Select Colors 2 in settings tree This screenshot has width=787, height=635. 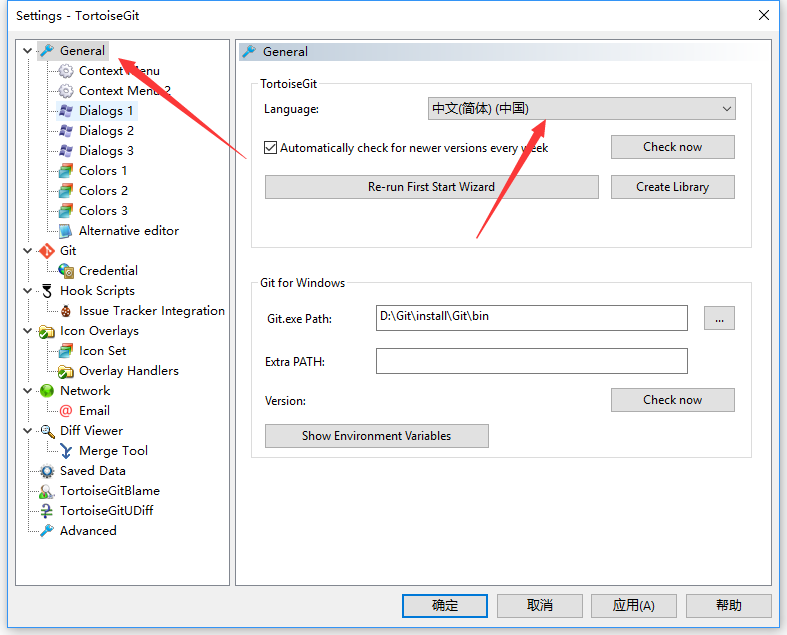(103, 191)
